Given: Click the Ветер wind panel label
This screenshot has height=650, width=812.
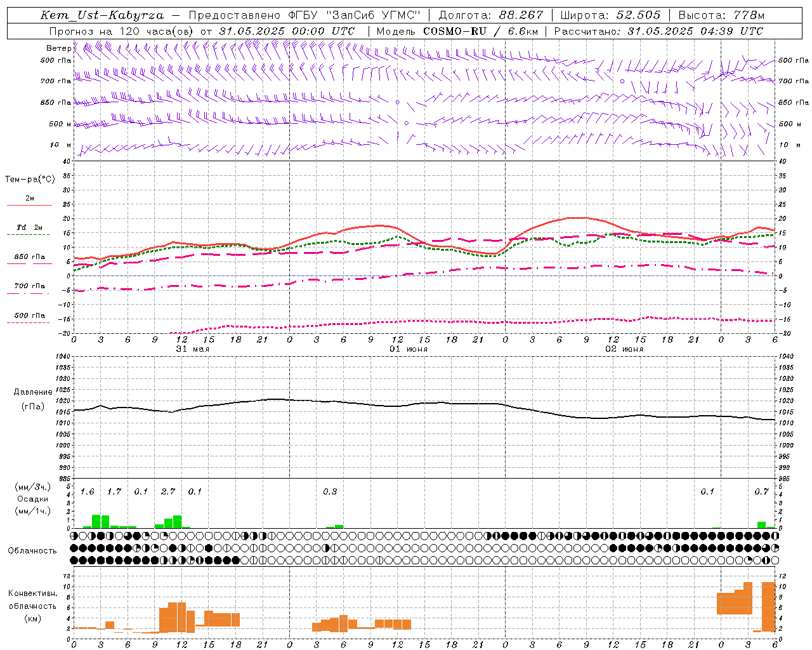Looking at the screenshot, I should (59, 48).
